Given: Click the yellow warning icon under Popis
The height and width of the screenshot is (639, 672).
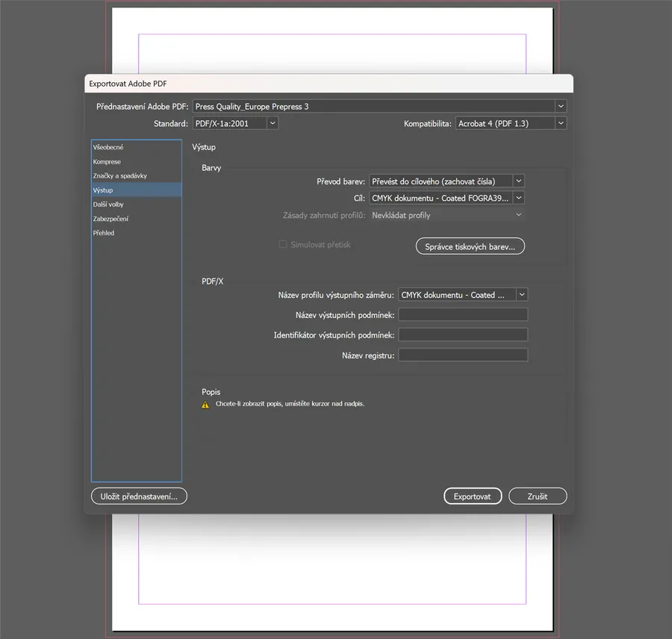Looking at the screenshot, I should tap(205, 404).
